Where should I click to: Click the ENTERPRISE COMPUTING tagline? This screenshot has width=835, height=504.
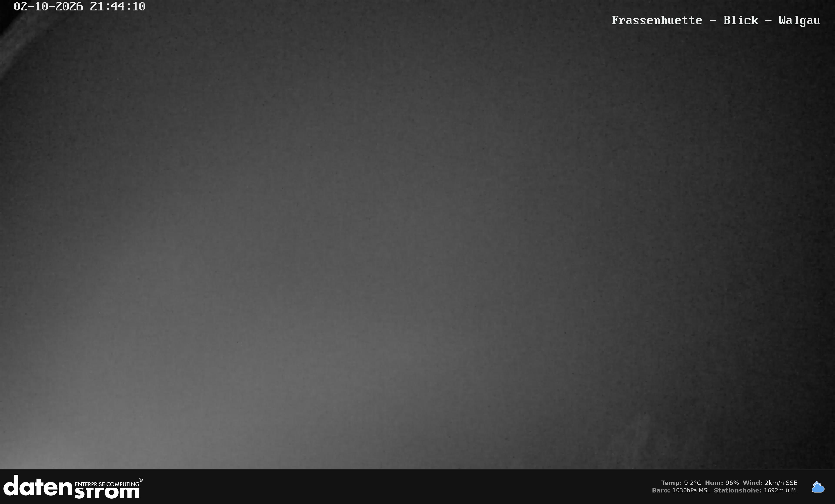(107, 484)
